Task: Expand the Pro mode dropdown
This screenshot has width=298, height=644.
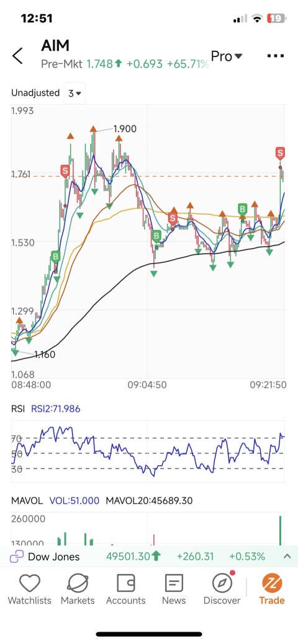Action: coord(227,56)
